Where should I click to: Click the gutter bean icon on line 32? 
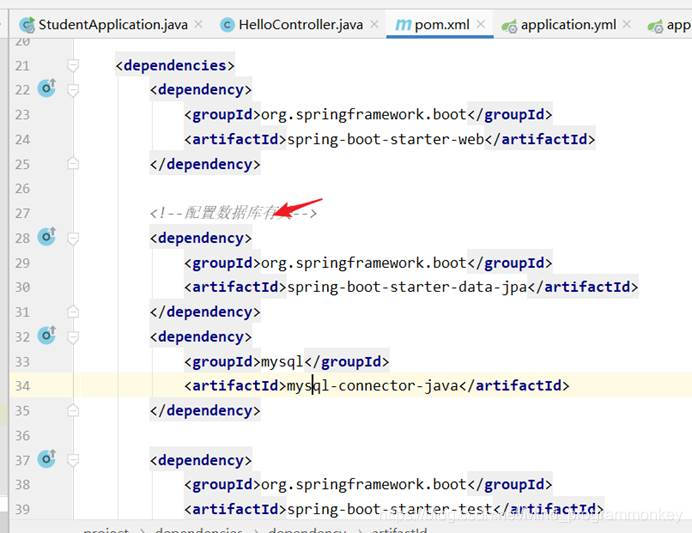(47, 335)
